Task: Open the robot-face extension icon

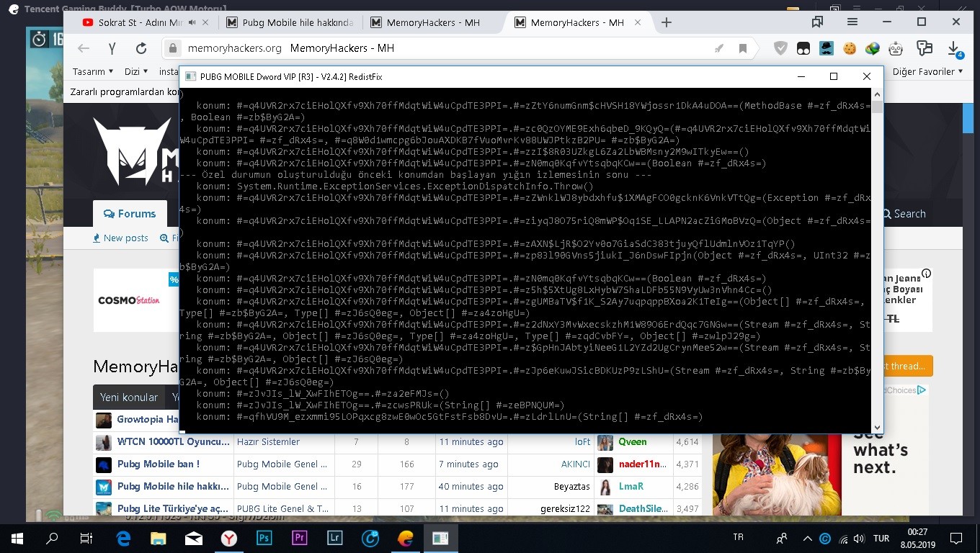Action: coord(896,48)
